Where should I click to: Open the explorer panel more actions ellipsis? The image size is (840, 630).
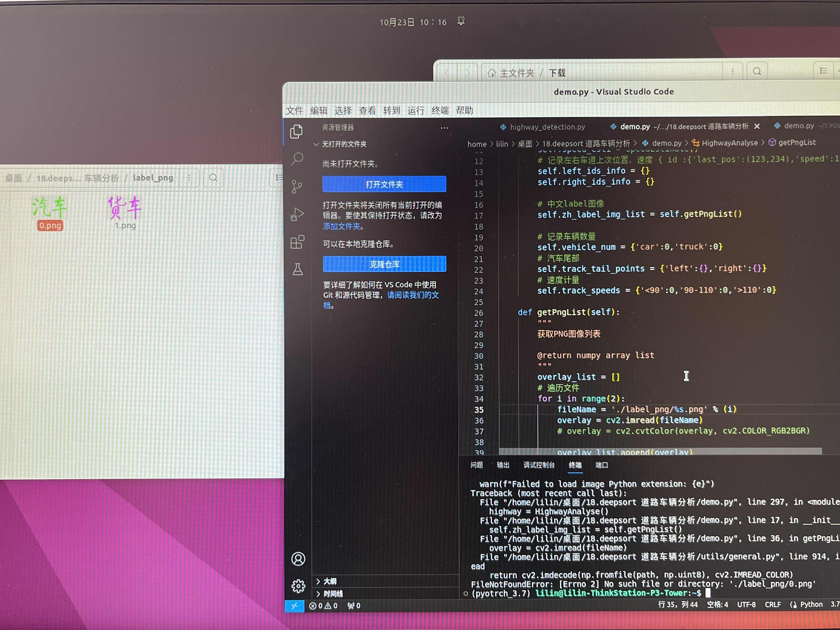[x=444, y=128]
